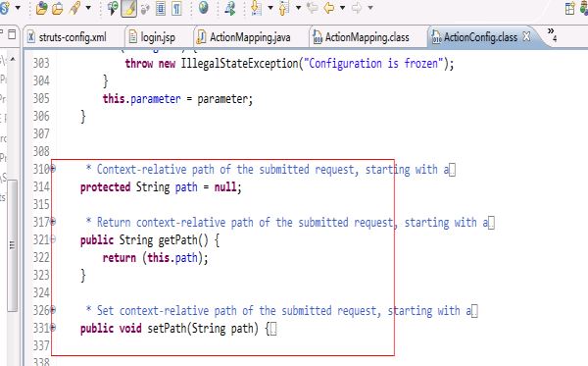Click the Search flashlight toolbar icon

[x=75, y=8]
